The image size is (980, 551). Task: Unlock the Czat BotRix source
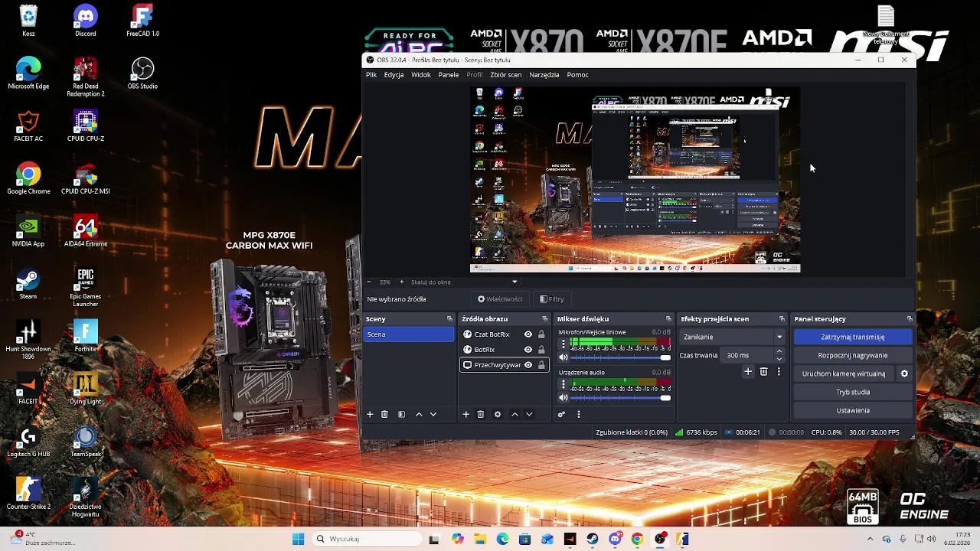point(541,334)
